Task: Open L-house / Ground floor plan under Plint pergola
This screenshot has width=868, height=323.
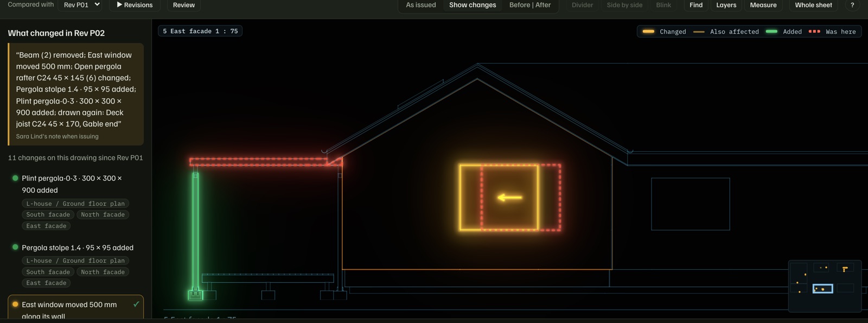Action: (x=75, y=204)
